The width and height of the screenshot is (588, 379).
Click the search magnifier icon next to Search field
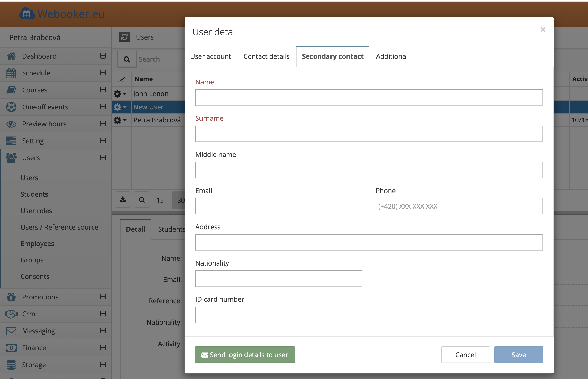(x=127, y=59)
